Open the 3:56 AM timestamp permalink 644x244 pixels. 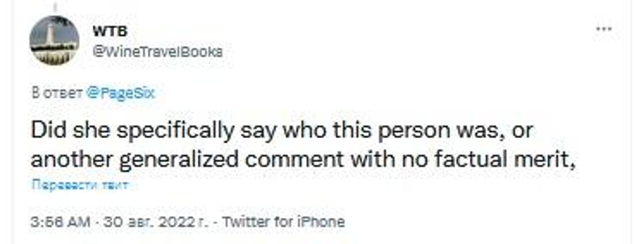click(x=60, y=222)
